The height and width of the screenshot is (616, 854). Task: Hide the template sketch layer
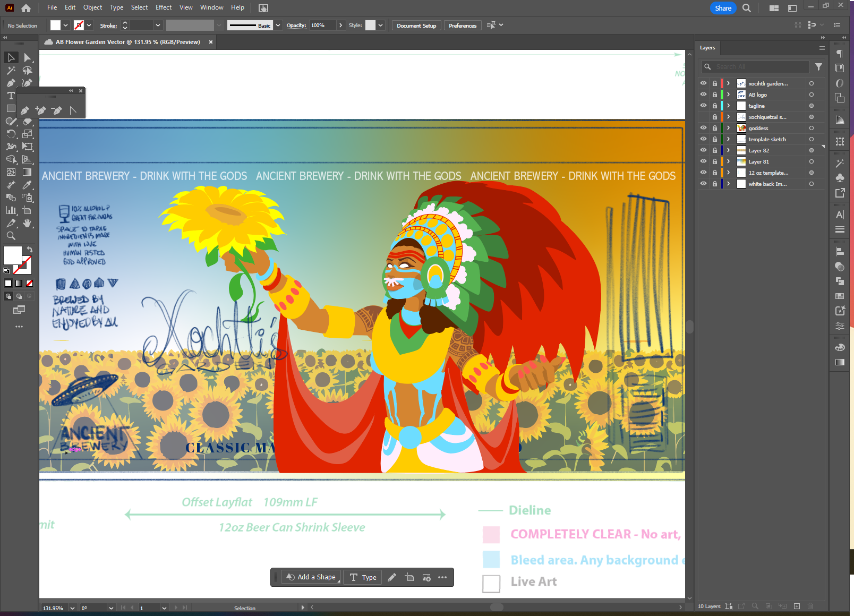(x=703, y=139)
